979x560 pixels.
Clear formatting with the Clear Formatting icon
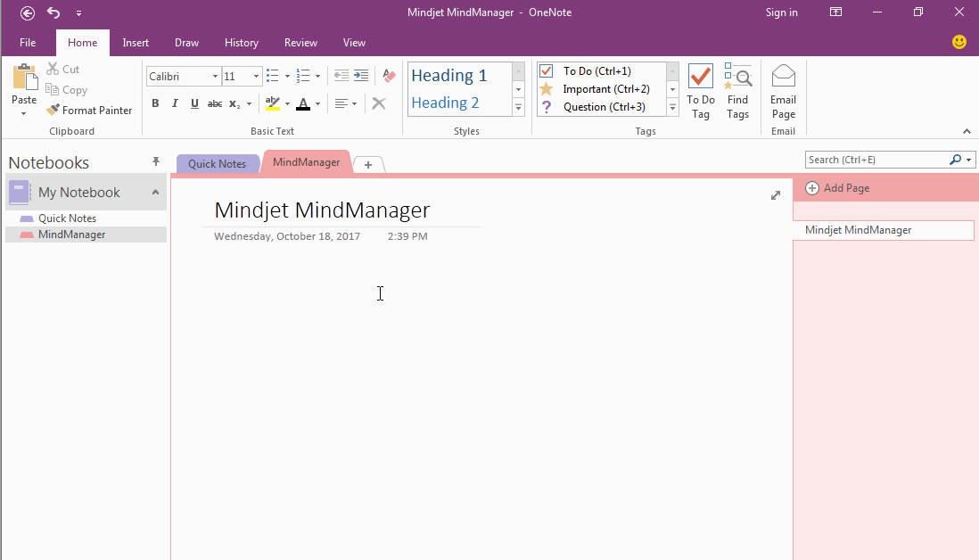pyautogui.click(x=378, y=103)
